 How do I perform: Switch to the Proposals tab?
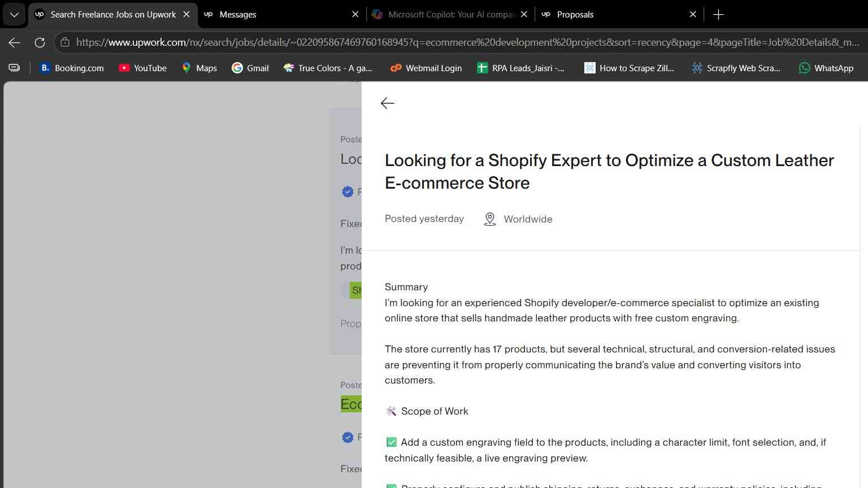619,15
